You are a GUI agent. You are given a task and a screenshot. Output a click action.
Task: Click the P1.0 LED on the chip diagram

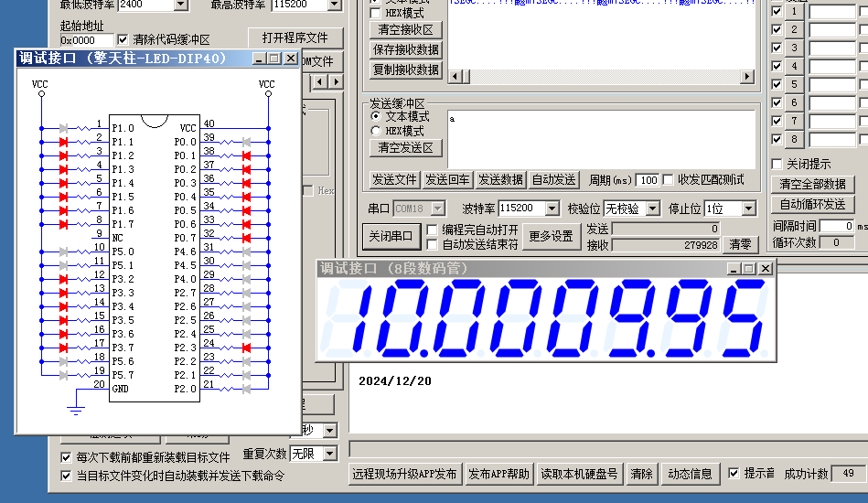[x=63, y=128]
